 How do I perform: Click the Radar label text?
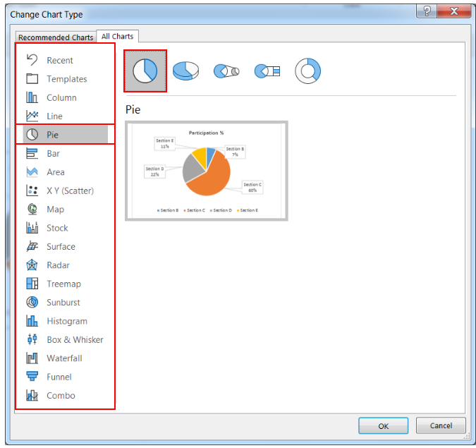point(58,265)
